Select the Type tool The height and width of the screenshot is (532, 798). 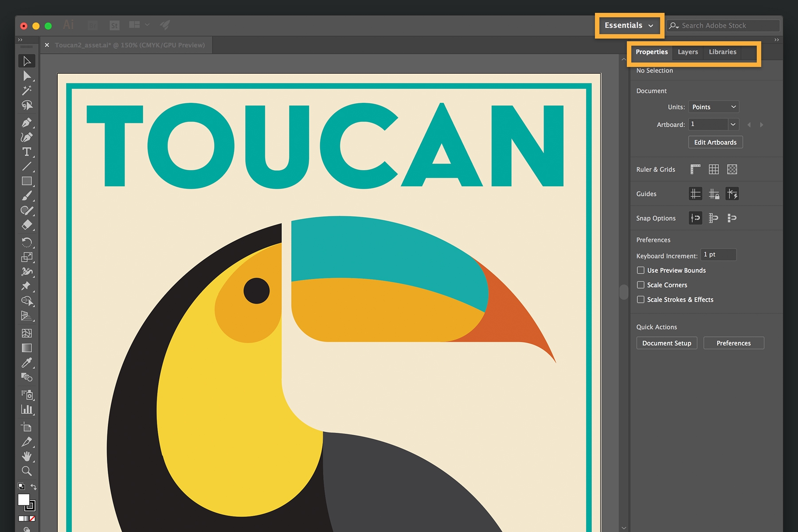point(27,152)
